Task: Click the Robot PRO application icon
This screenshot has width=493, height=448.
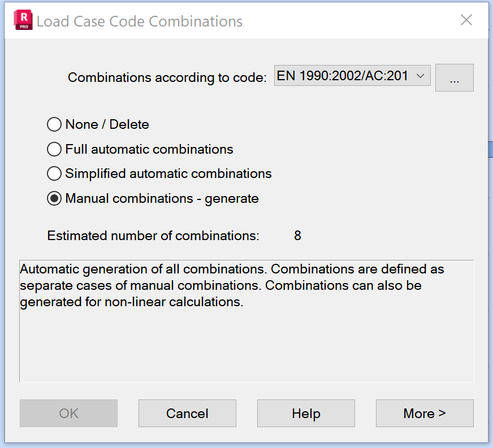Action: [23, 20]
